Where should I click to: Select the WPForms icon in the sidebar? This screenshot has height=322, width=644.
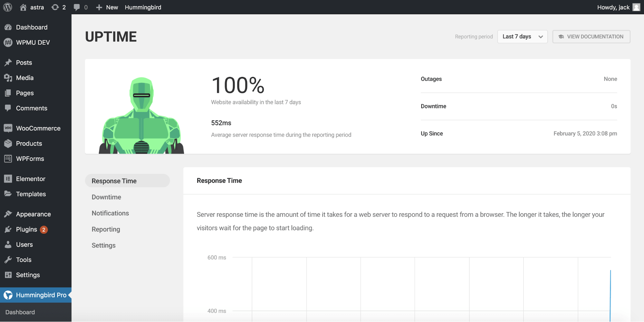click(x=8, y=158)
